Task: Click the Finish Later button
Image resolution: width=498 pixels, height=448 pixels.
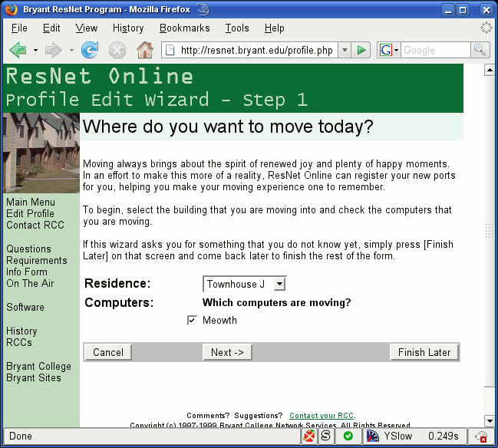Action: point(424,352)
